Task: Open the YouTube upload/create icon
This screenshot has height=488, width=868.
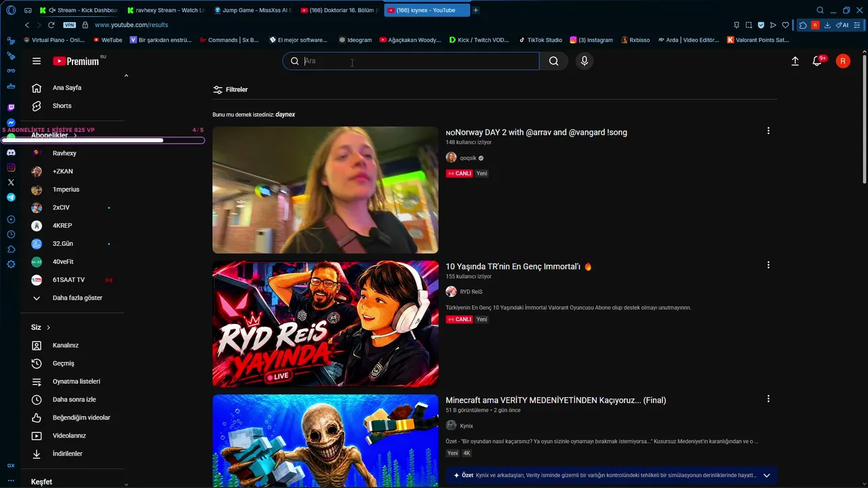Action: 795,61
